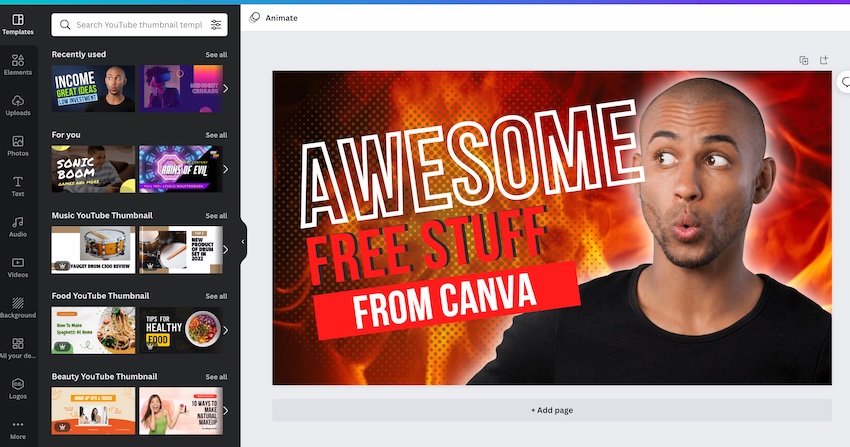Open the search filter options icon
Screen dimensions: 850x447
point(216,24)
